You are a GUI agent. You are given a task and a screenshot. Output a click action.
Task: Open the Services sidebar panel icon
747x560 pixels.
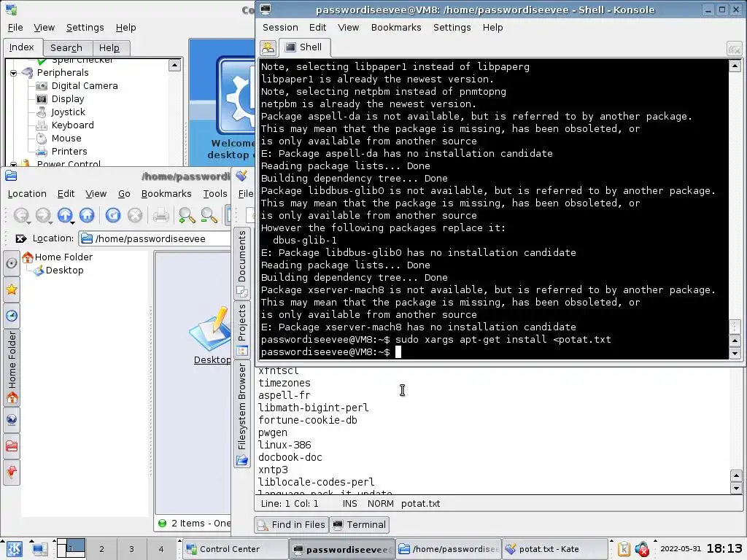click(12, 472)
